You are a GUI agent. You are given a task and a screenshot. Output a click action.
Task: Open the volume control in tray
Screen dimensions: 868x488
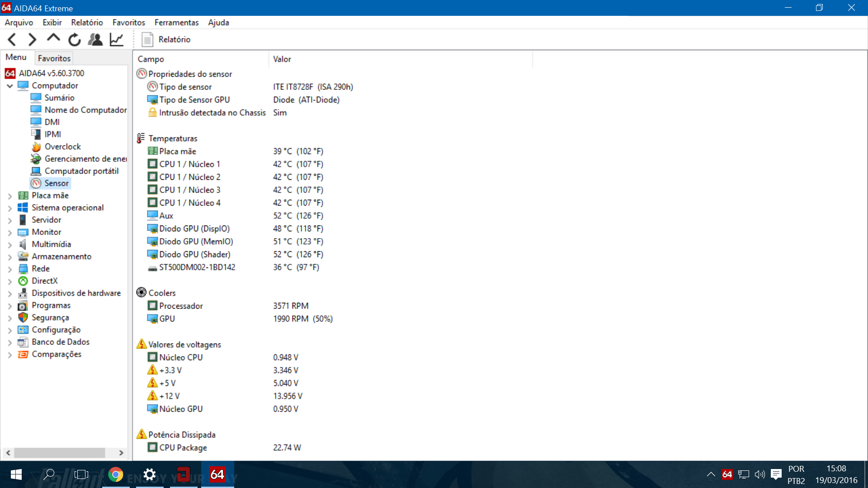[759, 474]
